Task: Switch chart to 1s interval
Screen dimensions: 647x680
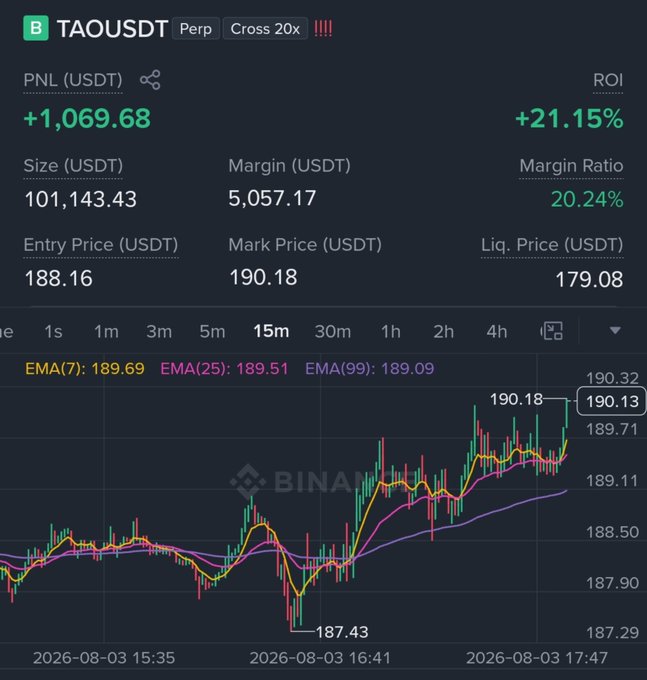Action: coord(53,332)
